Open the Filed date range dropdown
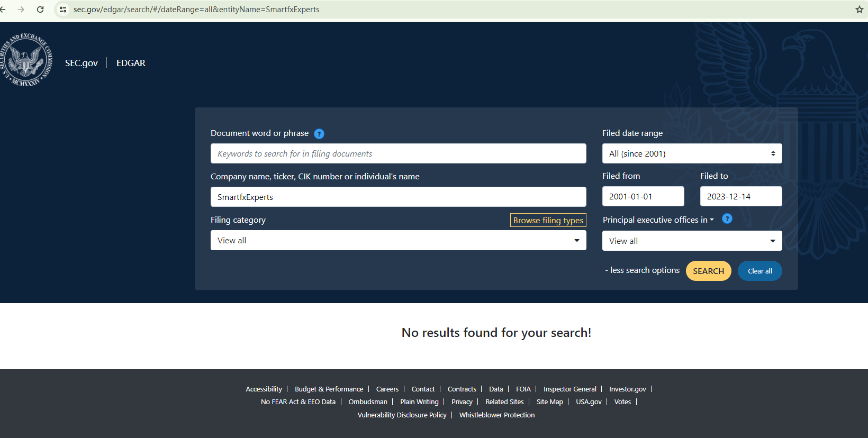Image resolution: width=868 pixels, height=438 pixels. coord(692,153)
